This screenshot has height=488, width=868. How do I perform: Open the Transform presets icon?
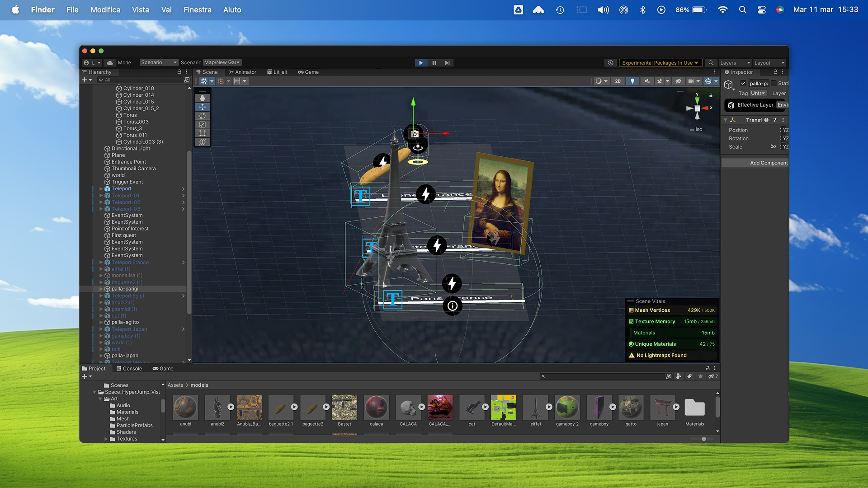pyautogui.click(x=774, y=120)
